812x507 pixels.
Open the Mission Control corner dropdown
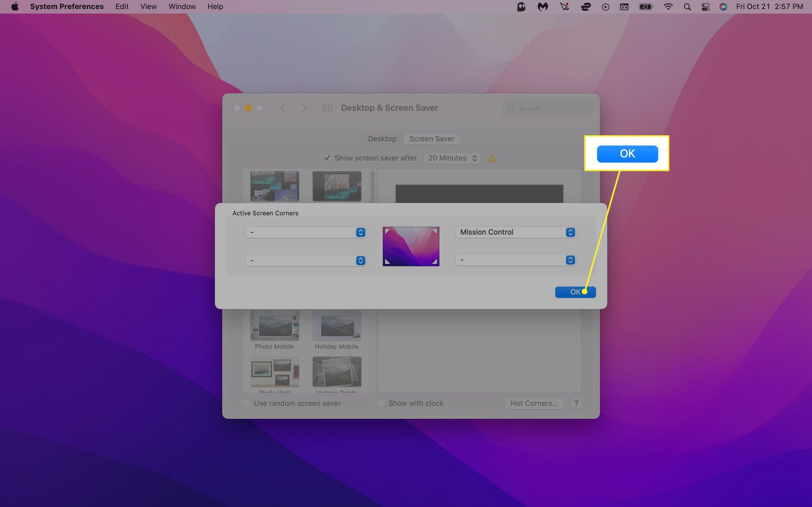pos(516,232)
